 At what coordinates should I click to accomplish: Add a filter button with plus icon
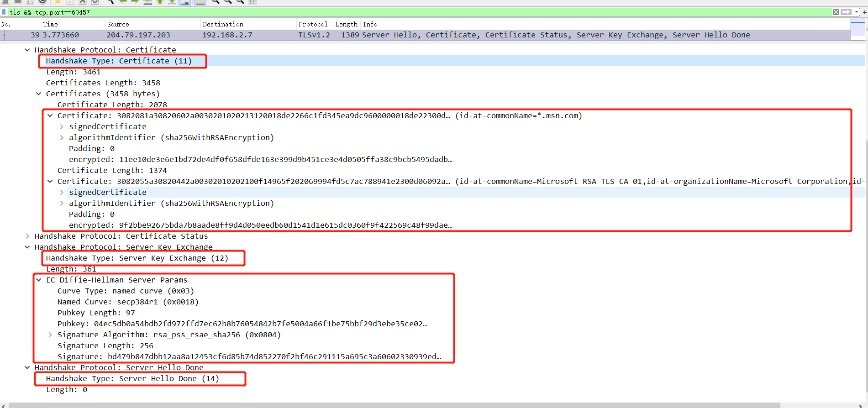click(864, 12)
